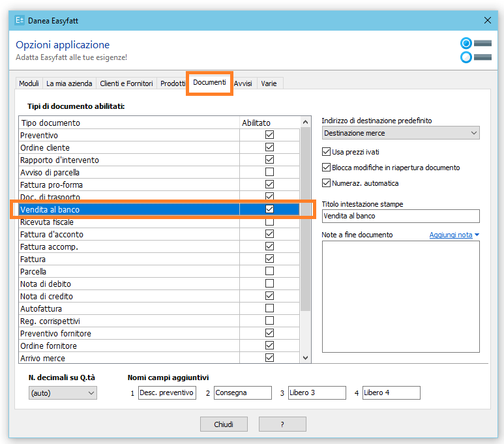
Task: Enable Nota di debito checkbox
Action: 269,283
